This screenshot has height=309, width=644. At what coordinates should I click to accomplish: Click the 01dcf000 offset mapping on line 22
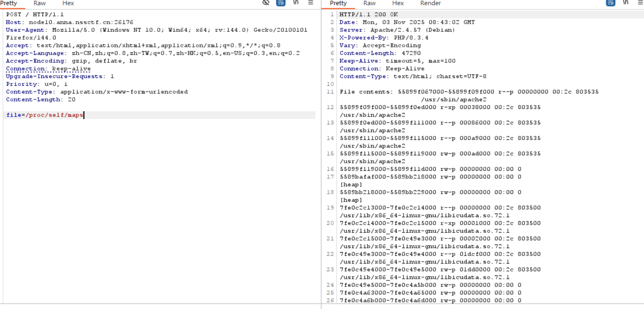(440, 254)
